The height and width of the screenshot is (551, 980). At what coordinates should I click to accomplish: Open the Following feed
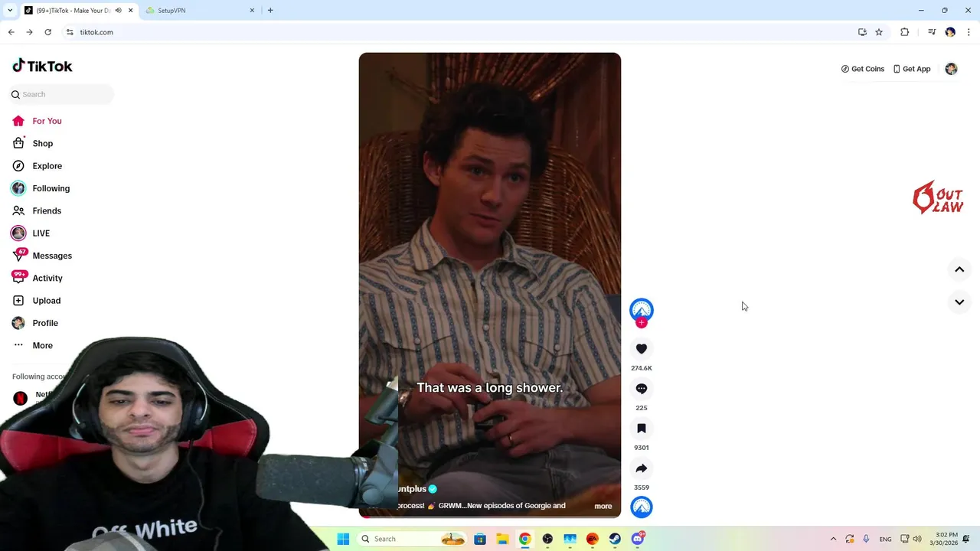(x=51, y=188)
